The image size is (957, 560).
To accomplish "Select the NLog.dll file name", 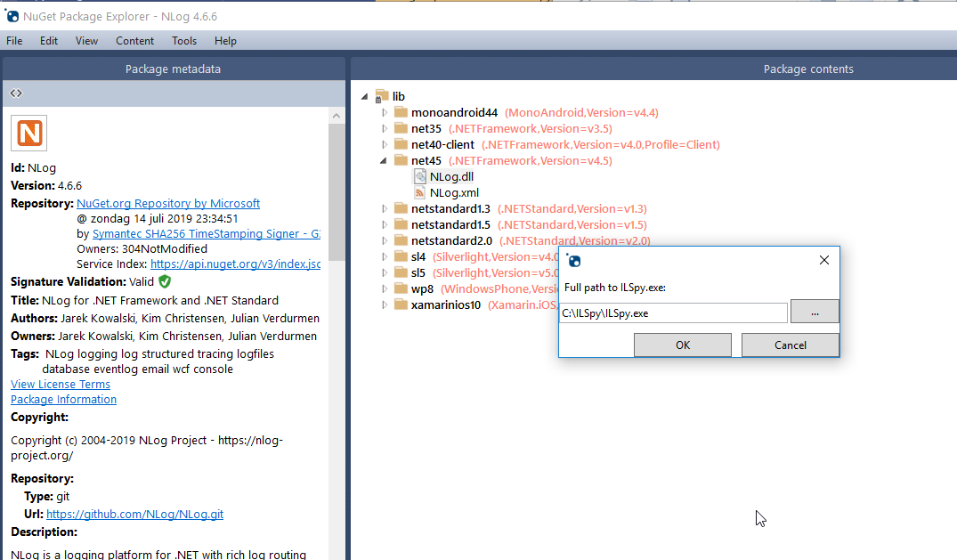I will pos(451,176).
